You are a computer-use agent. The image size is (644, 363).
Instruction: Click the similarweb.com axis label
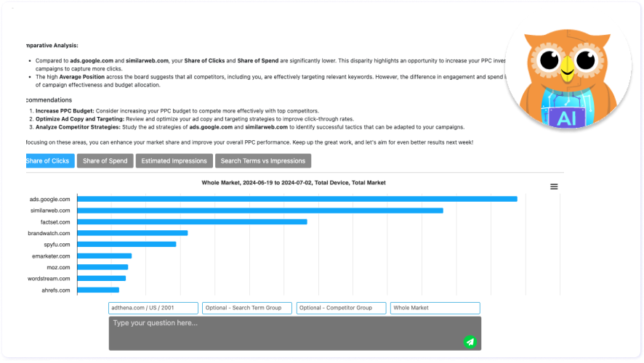point(50,211)
